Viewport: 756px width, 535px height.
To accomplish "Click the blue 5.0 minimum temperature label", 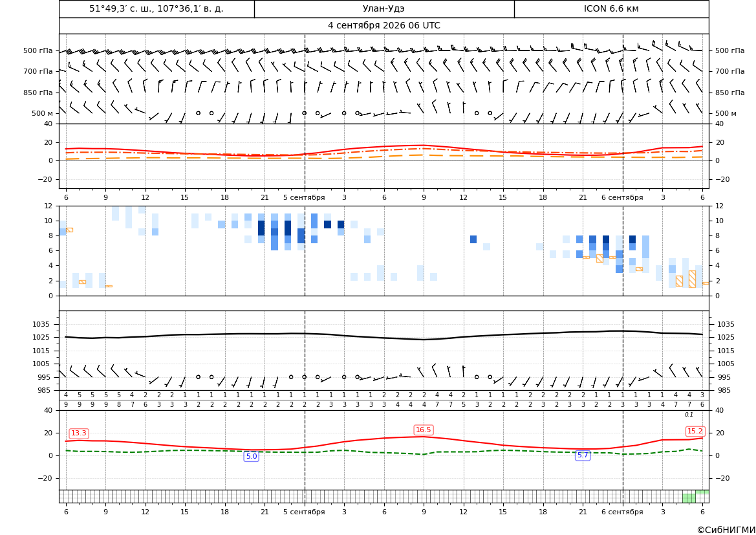I will [x=251, y=456].
